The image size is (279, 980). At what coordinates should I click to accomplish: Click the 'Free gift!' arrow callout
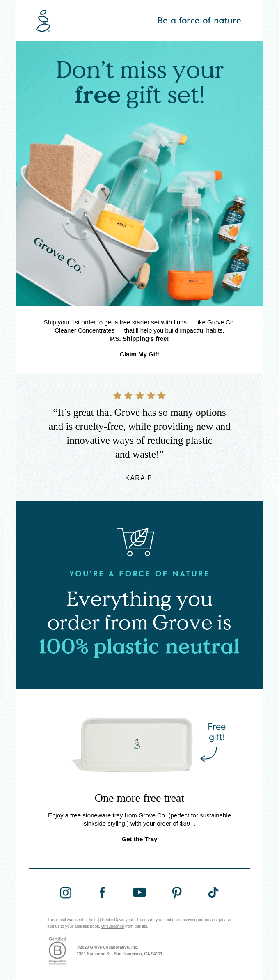[x=215, y=742]
